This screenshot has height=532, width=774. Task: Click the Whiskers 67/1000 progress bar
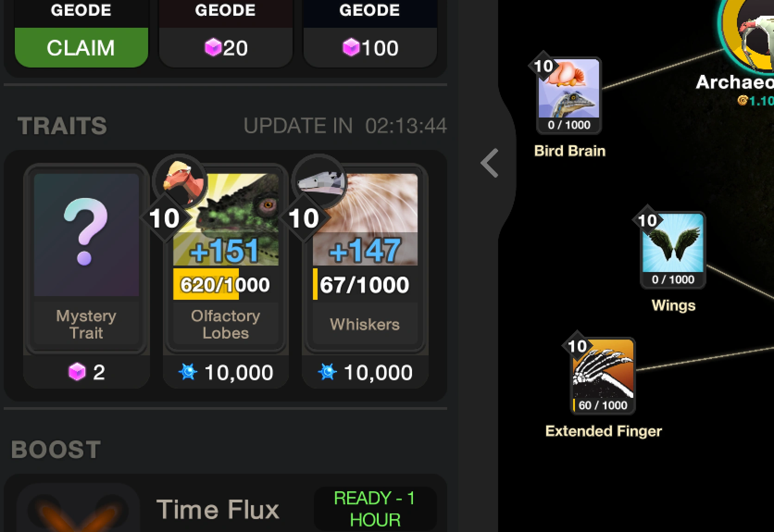point(365,284)
